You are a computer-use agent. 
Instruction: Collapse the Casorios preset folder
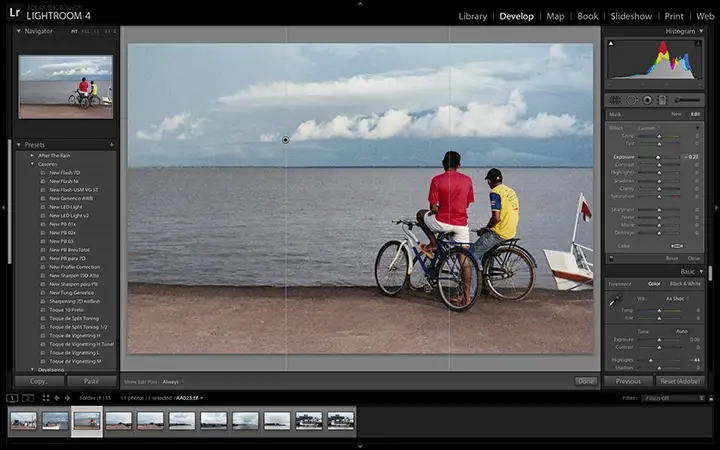pos(32,164)
